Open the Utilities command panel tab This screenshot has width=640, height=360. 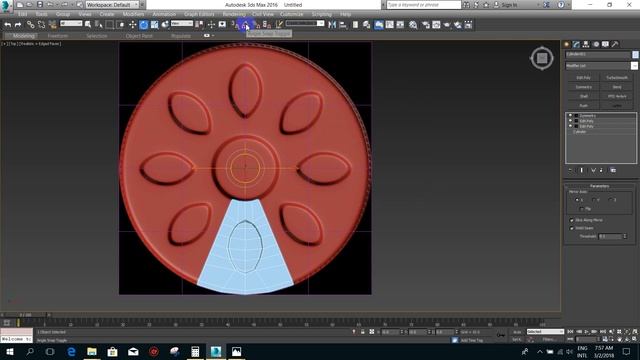(x=615, y=44)
